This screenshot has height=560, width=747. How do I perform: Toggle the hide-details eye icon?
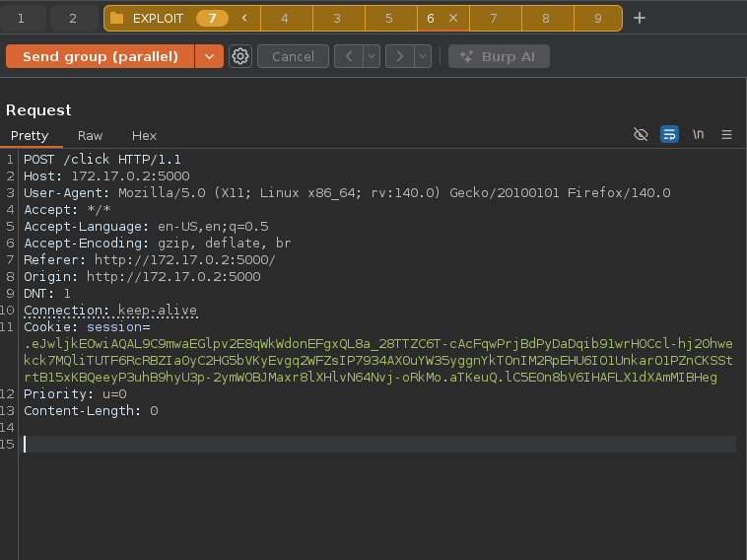click(x=641, y=135)
